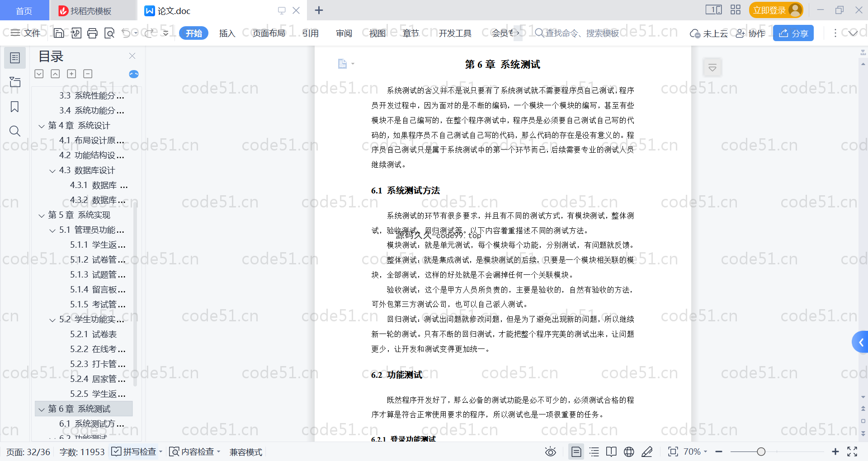Click the zoom out minus button

pyautogui.click(x=719, y=452)
